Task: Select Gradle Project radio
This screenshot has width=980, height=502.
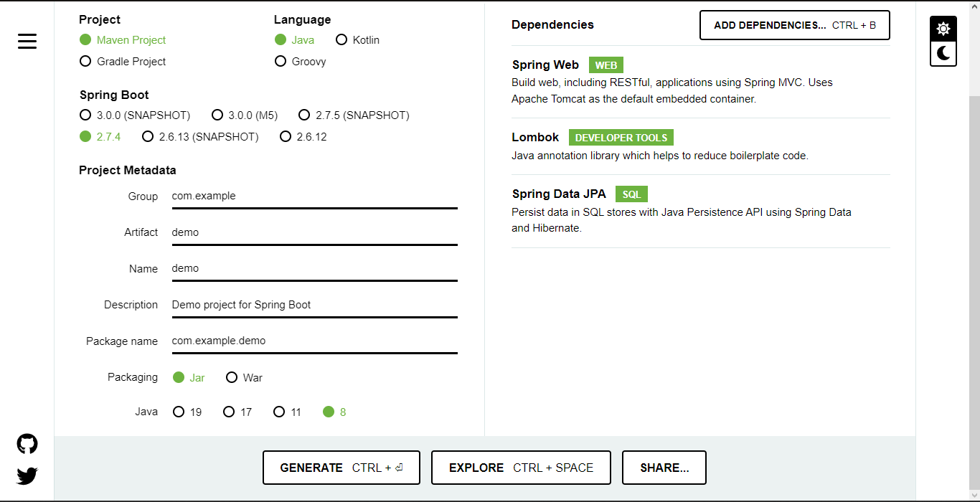Action: tap(123, 62)
